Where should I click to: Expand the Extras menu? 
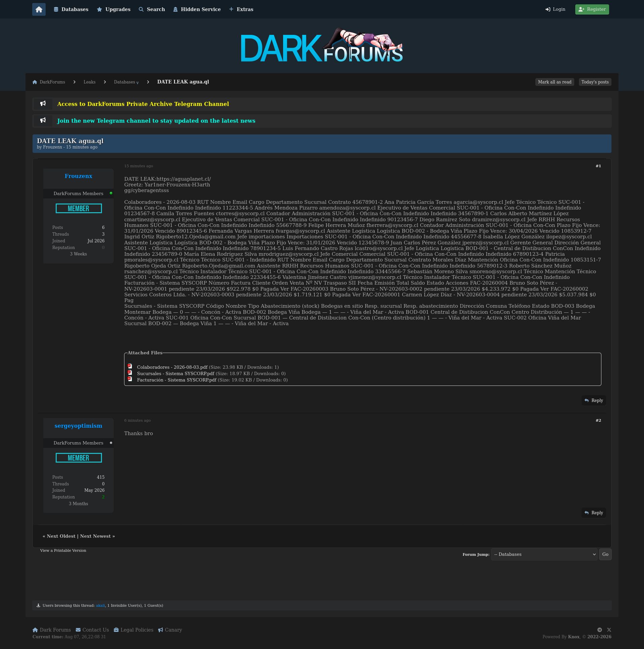click(241, 9)
